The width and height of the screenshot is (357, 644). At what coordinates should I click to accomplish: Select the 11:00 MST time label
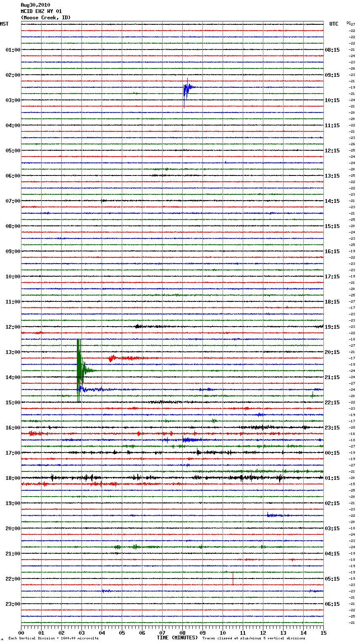click(13, 301)
